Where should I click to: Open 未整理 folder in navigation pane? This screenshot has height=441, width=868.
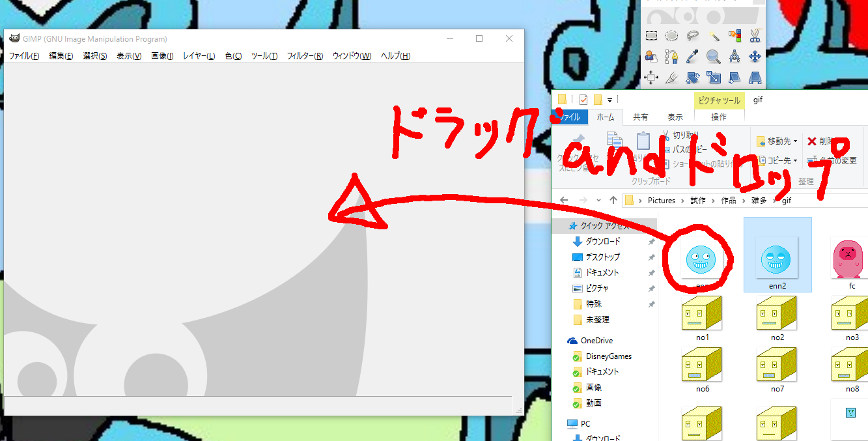(x=598, y=319)
